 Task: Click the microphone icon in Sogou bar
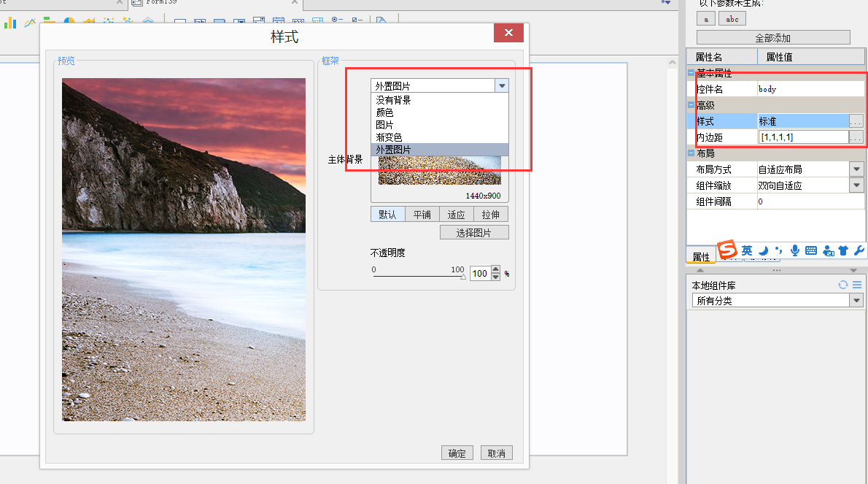[x=794, y=250]
